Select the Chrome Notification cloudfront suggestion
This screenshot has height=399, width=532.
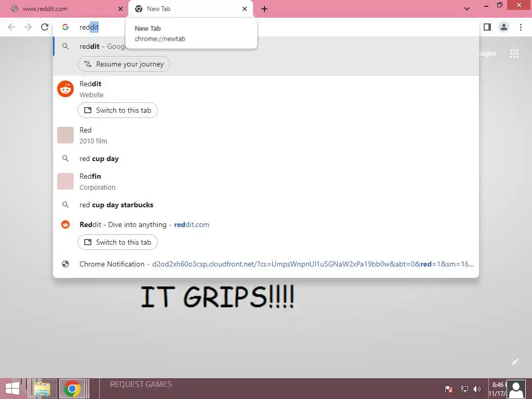click(x=266, y=264)
